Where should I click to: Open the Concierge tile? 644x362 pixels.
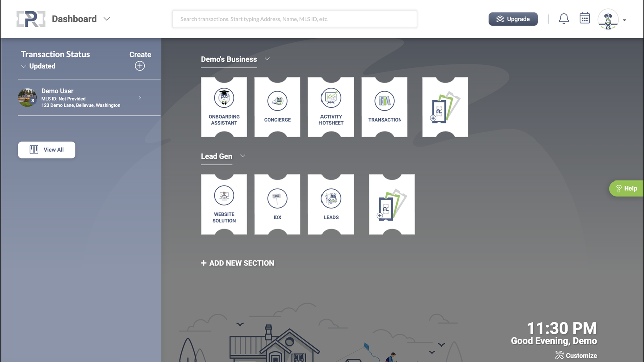click(277, 107)
